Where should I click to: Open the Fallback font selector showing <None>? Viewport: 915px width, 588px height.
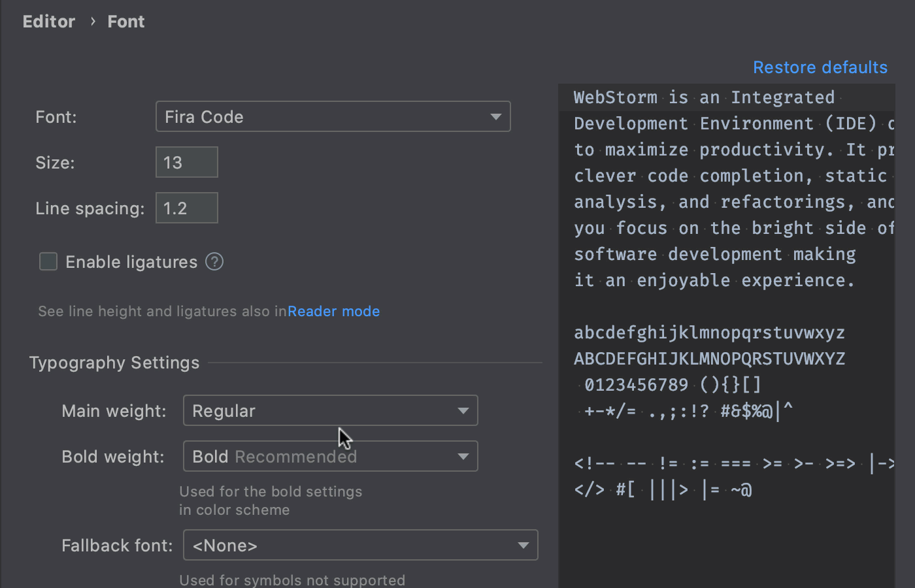[x=360, y=545]
